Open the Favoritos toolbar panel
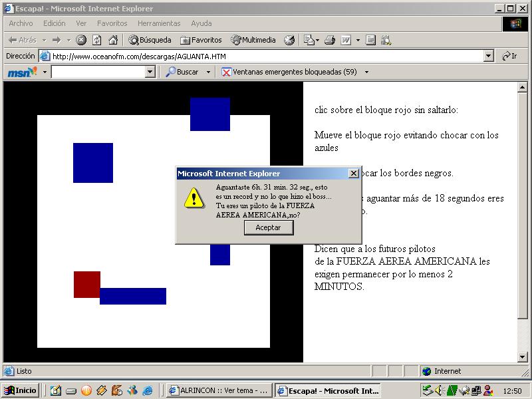532x399 pixels. [x=201, y=40]
